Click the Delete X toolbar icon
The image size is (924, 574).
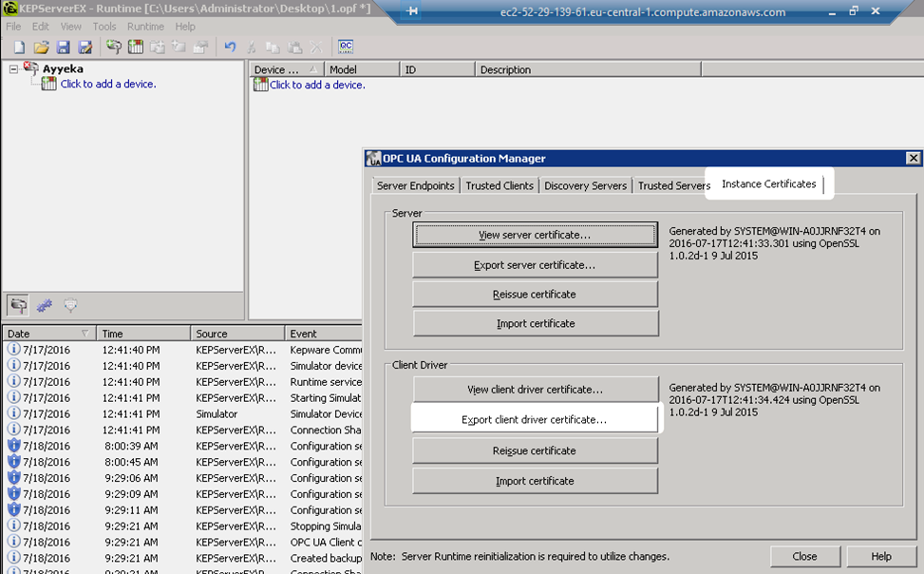tap(316, 47)
